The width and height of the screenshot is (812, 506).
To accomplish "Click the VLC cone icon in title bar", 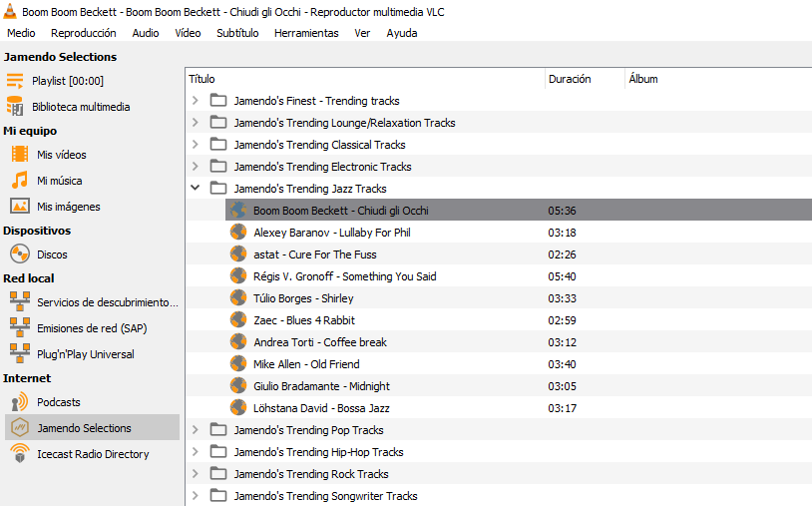I will click(10, 11).
